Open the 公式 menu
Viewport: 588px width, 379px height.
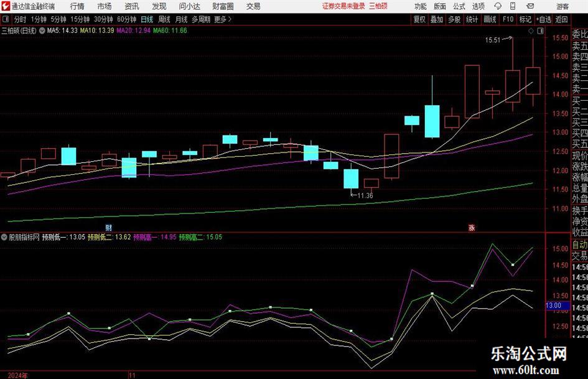[459, 6]
